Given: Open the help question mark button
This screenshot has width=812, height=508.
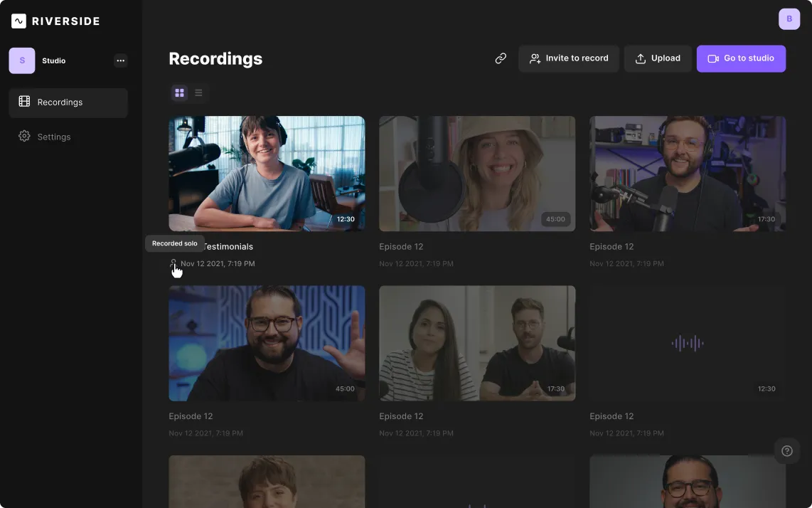Looking at the screenshot, I should tap(787, 451).
